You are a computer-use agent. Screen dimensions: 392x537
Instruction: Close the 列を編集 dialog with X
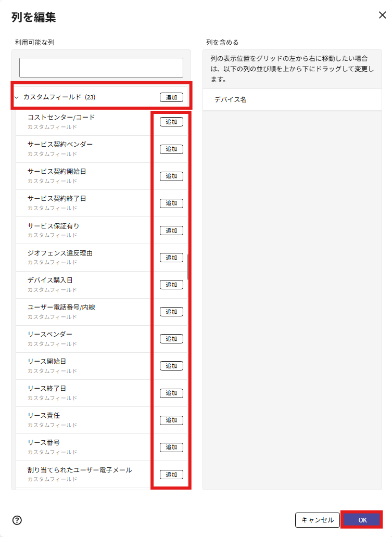[x=382, y=15]
